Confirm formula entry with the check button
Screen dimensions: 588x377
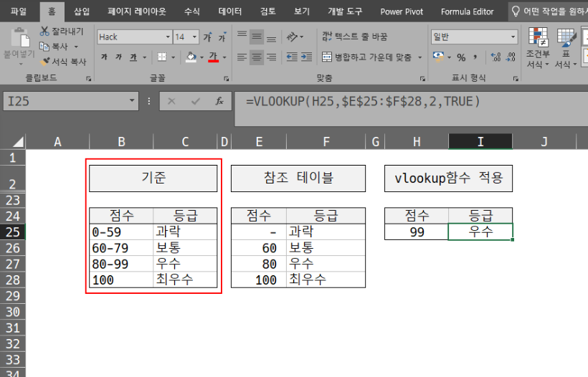(x=195, y=101)
